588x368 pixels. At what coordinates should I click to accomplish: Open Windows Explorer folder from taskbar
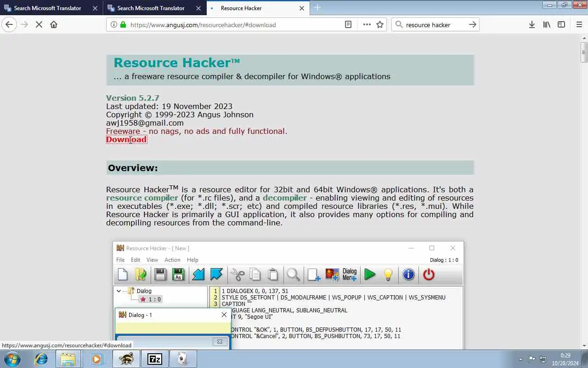pyautogui.click(x=68, y=359)
